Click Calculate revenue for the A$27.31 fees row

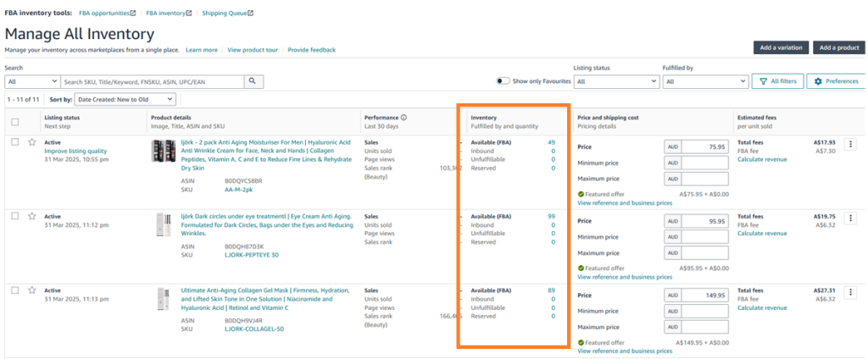762,307
